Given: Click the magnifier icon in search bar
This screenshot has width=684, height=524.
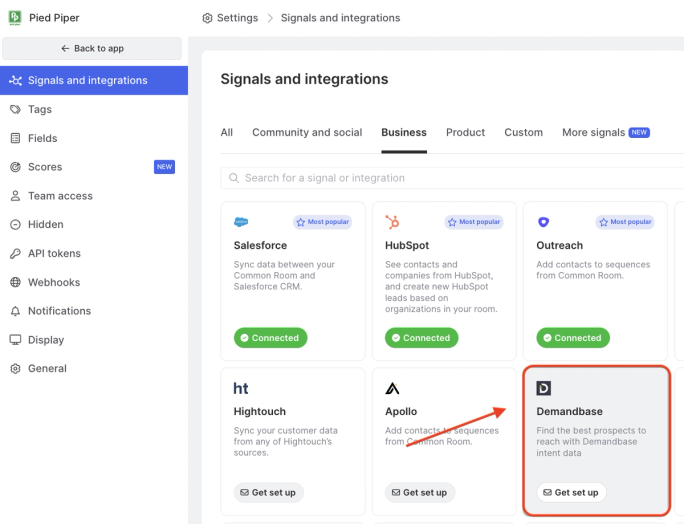Looking at the screenshot, I should [x=234, y=178].
